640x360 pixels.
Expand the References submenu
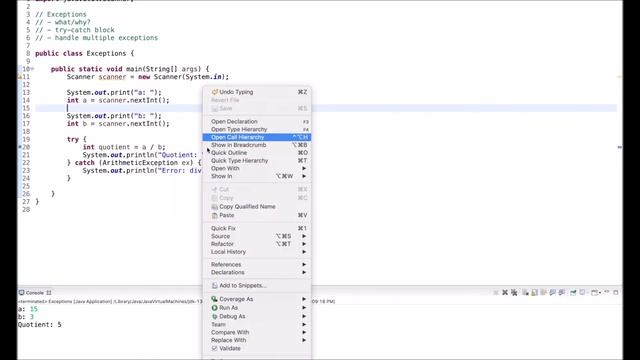(257, 265)
